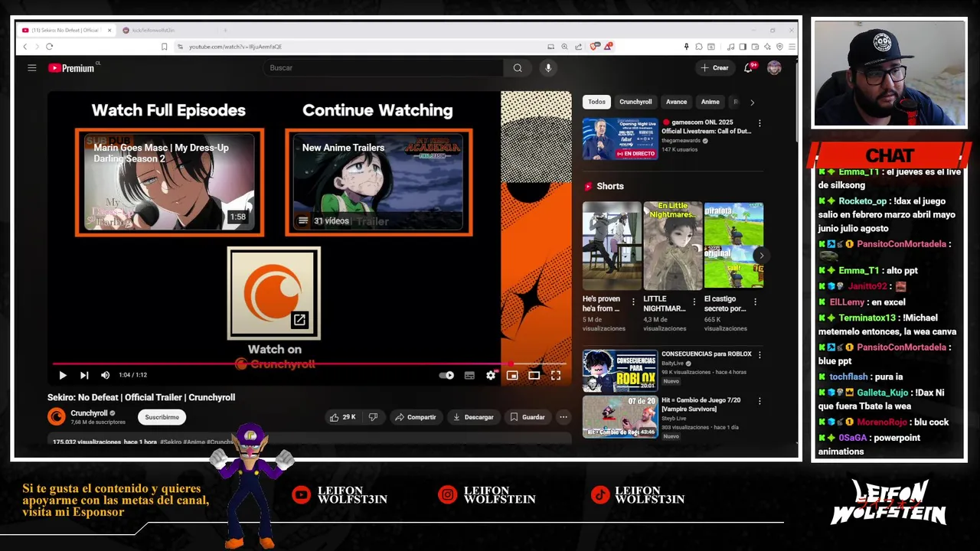Open more actions ellipsis below video
Screen dimensions: 980x551
tap(563, 417)
